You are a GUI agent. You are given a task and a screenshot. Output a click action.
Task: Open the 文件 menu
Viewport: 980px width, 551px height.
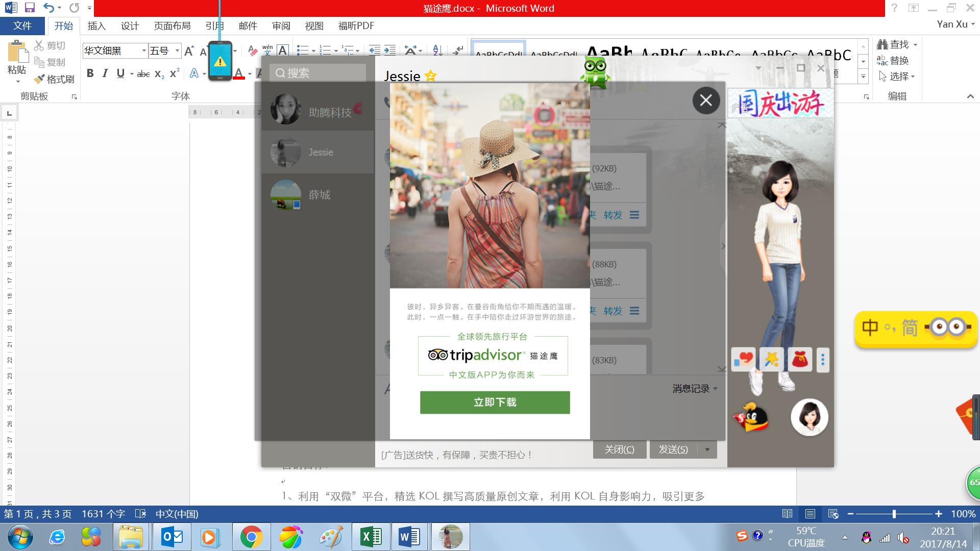(x=22, y=26)
